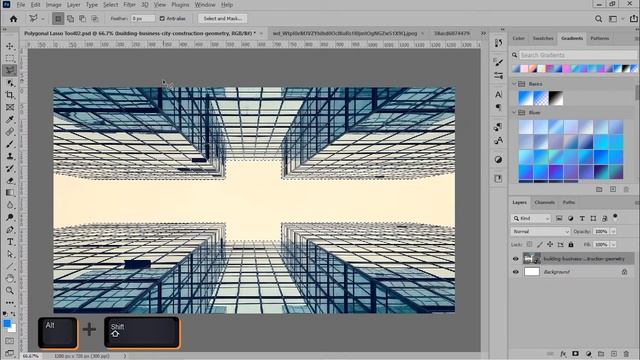The width and height of the screenshot is (640, 360).
Task: Click the Search Gradients field
Action: (577, 55)
